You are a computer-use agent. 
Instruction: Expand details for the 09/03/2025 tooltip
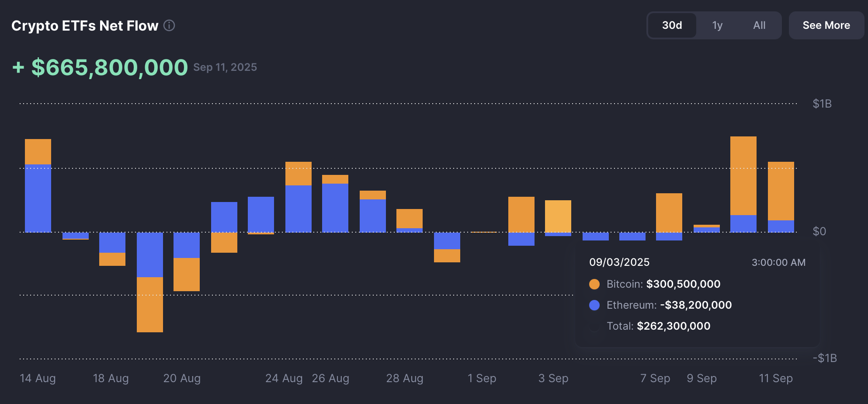pyautogui.click(x=619, y=262)
